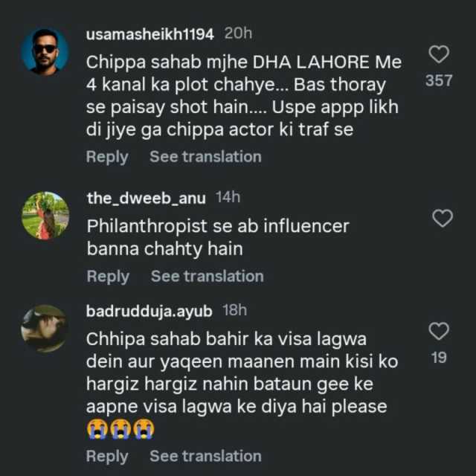
Task: Select the 14h timestamp on second comment
Action: [x=228, y=197]
